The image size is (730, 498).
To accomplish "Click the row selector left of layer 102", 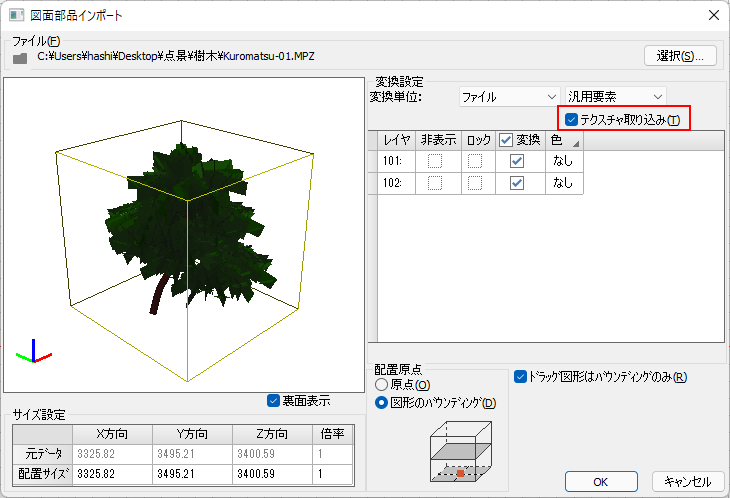I will coord(372,182).
